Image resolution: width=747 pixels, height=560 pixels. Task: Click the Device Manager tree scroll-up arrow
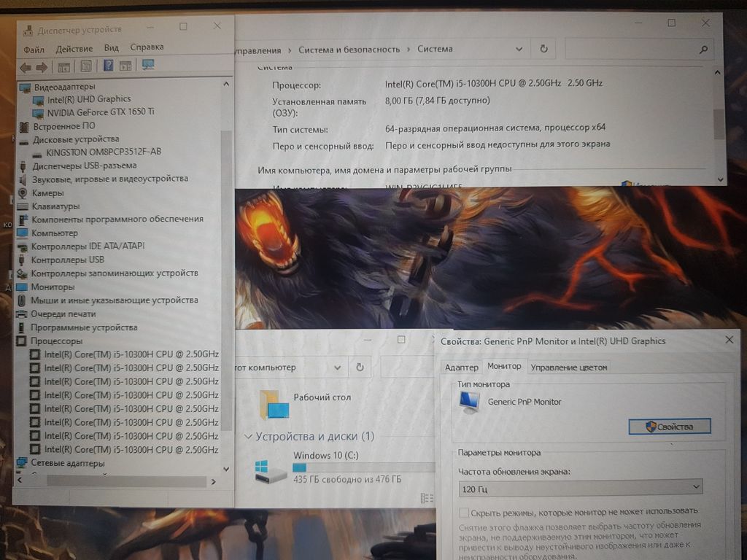click(x=226, y=85)
